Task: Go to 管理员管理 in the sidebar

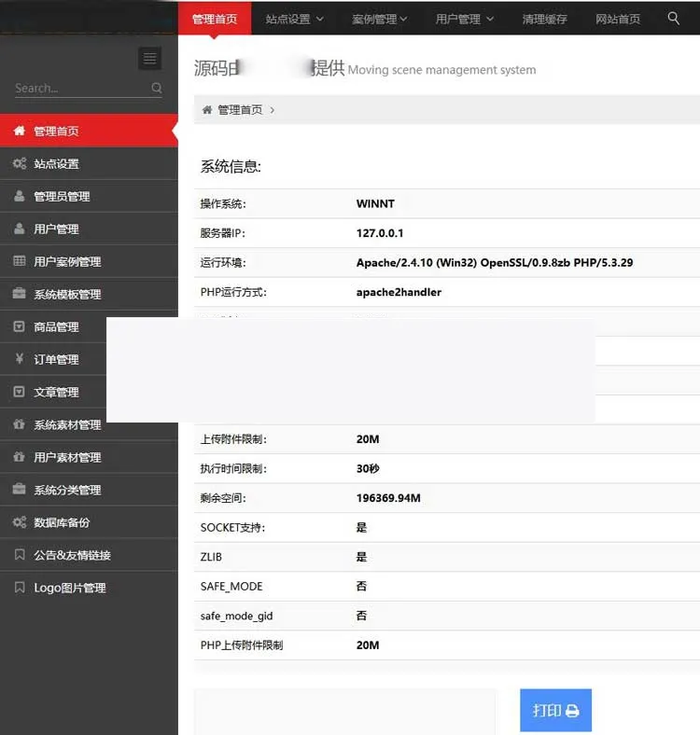Action: (62, 197)
